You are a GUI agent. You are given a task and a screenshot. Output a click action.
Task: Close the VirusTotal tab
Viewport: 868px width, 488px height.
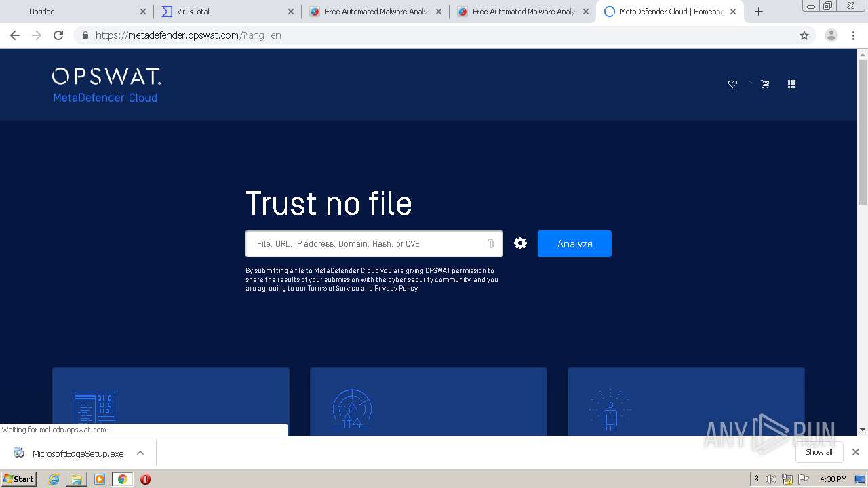(291, 12)
